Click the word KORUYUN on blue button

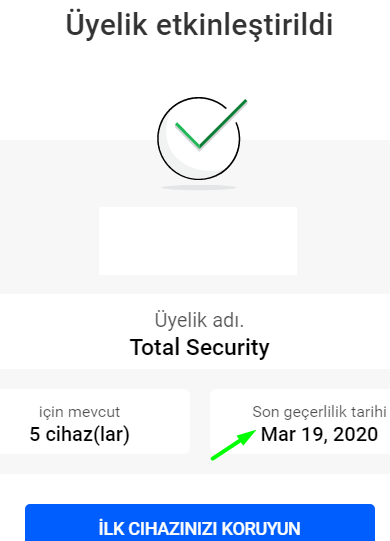261,528
